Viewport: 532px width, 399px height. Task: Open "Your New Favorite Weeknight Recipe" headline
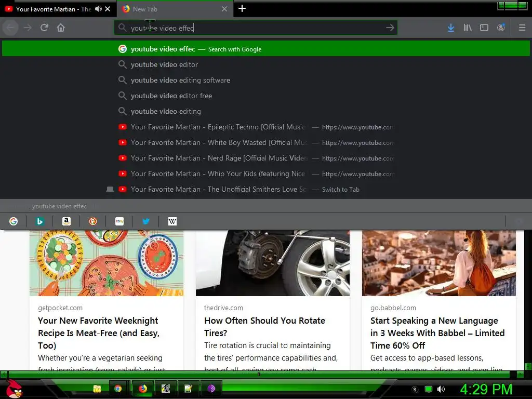(99, 333)
